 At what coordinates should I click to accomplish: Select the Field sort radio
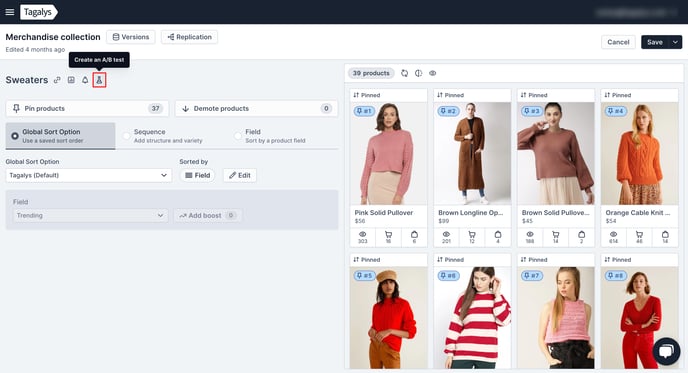(238, 136)
